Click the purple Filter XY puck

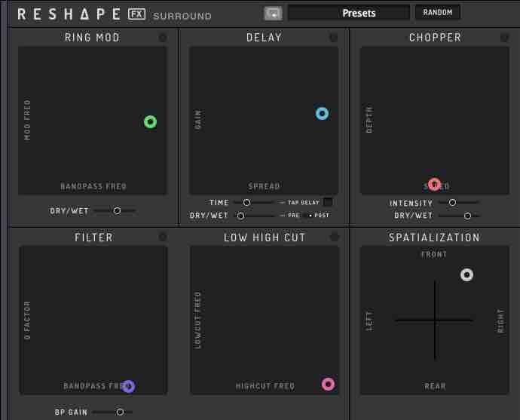[x=128, y=386]
